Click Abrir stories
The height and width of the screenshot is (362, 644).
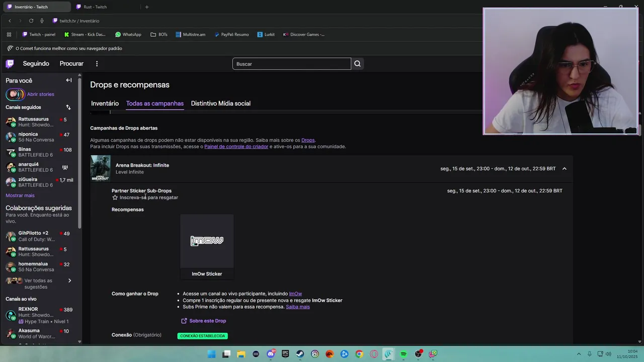pos(40,95)
